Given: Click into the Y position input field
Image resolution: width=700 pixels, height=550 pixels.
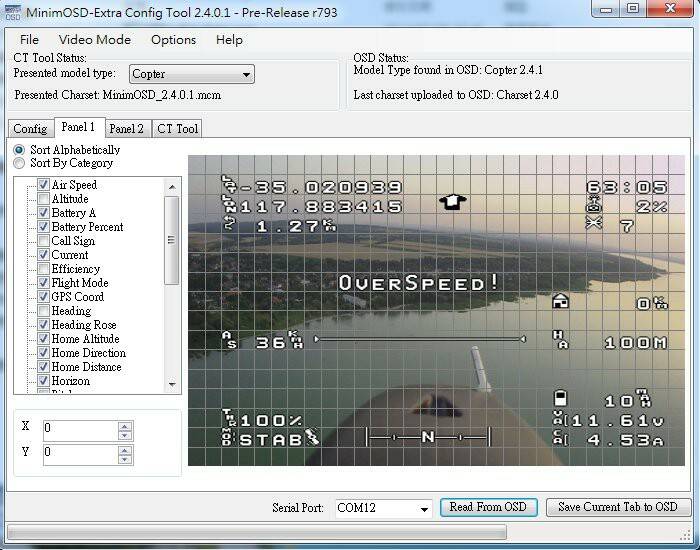Looking at the screenshot, I should [80, 453].
